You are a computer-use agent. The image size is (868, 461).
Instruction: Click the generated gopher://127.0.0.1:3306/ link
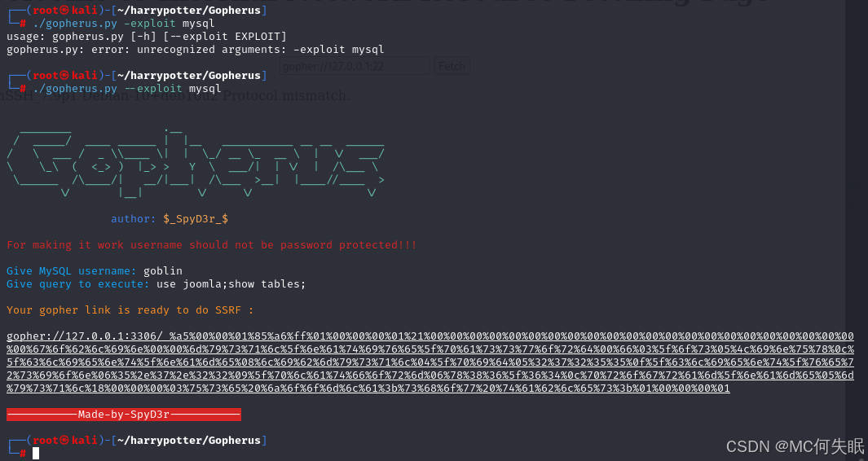pos(430,362)
